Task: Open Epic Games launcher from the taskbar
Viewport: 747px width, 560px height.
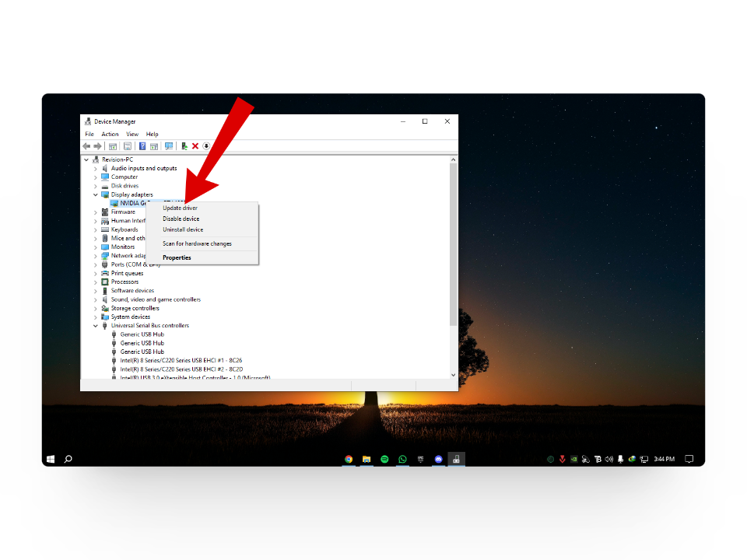Action: pyautogui.click(x=421, y=459)
